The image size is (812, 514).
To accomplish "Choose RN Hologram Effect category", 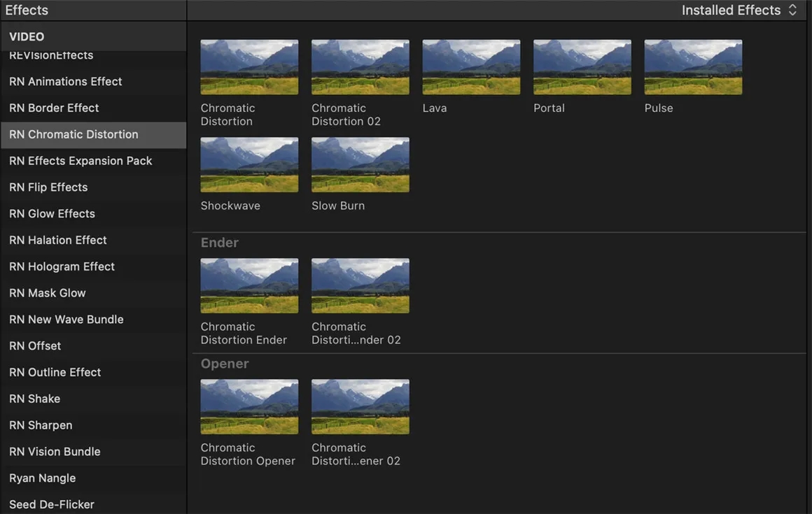I will tap(62, 267).
